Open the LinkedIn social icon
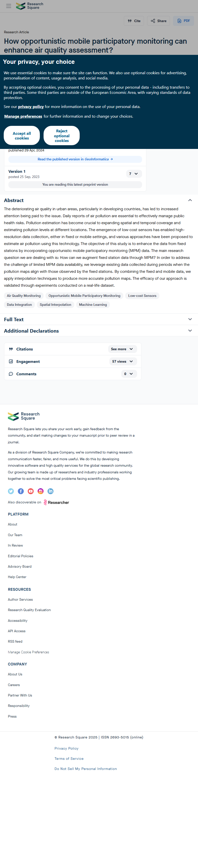 point(50,491)
